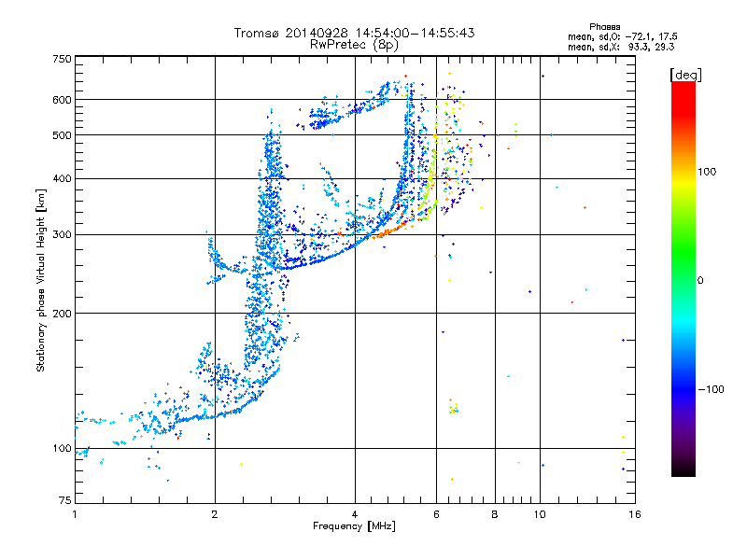
Task: Click the y-axis tick label '750'
Action: click(63, 59)
